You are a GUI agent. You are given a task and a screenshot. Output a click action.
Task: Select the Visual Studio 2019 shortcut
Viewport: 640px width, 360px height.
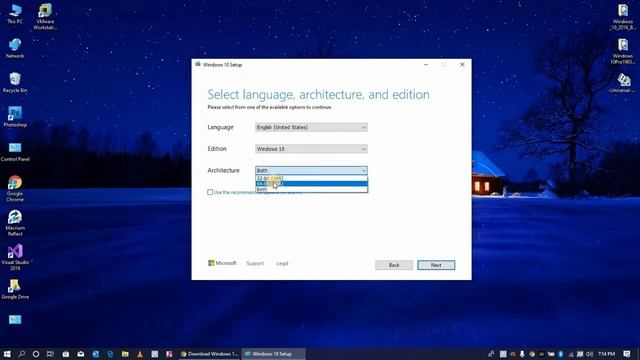click(x=15, y=257)
